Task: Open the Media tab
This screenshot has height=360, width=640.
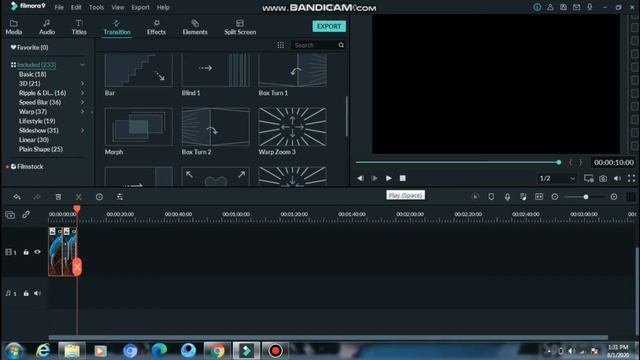Action: coord(14,27)
